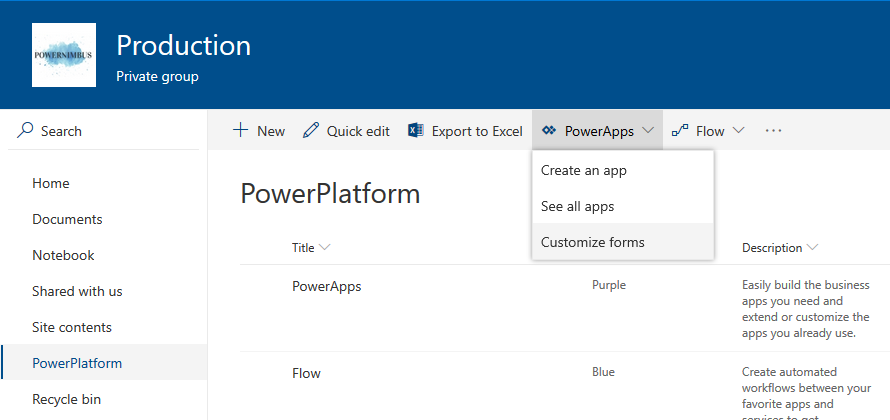This screenshot has width=890, height=420.
Task: Click the Powernimbus site logo
Action: pos(64,55)
